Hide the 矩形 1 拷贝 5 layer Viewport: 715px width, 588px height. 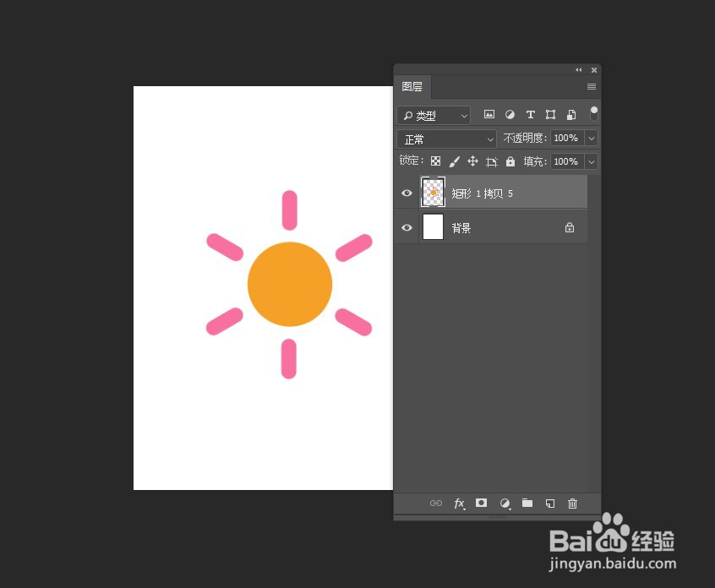coord(407,193)
